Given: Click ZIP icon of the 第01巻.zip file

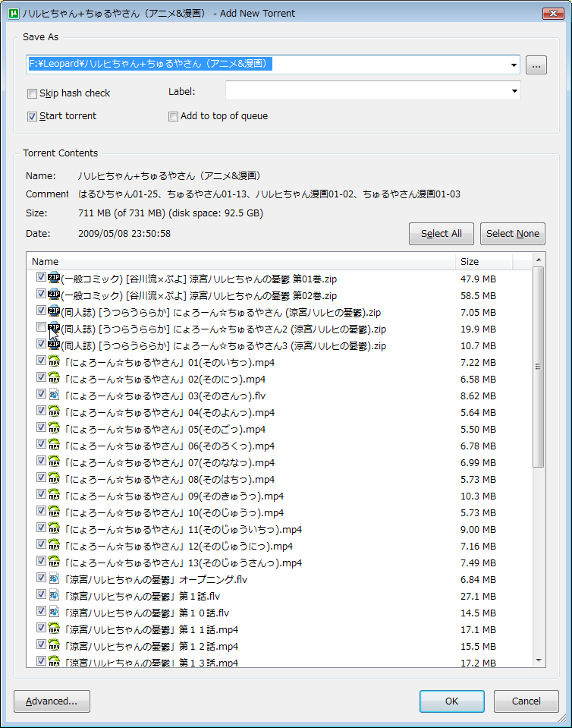Looking at the screenshot, I should click(x=54, y=278).
